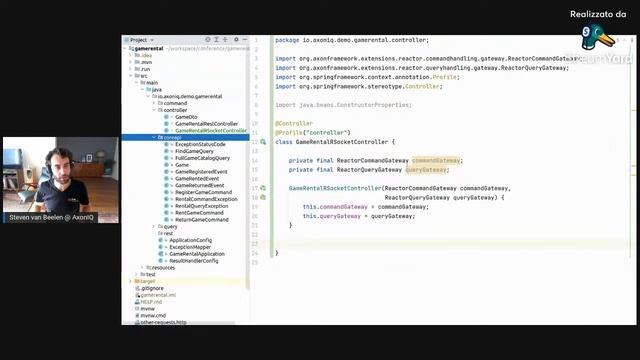Expand the target folder arrow

click(x=131, y=281)
